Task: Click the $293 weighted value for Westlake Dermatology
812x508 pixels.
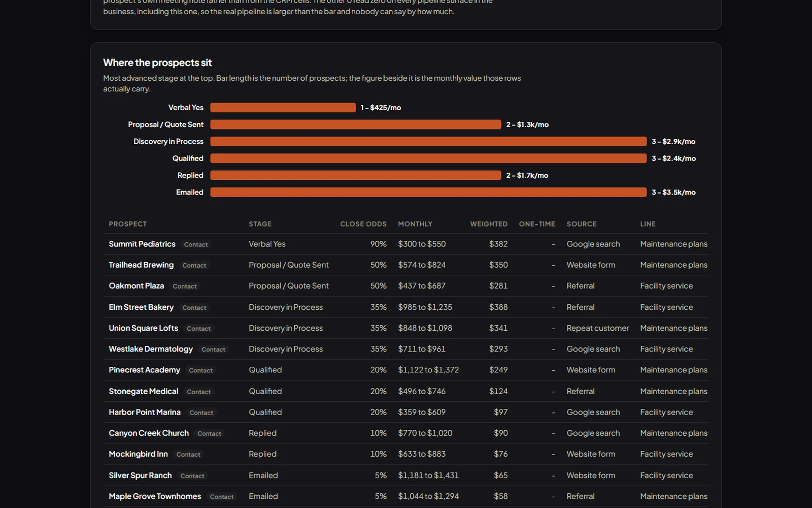Action: [498, 349]
